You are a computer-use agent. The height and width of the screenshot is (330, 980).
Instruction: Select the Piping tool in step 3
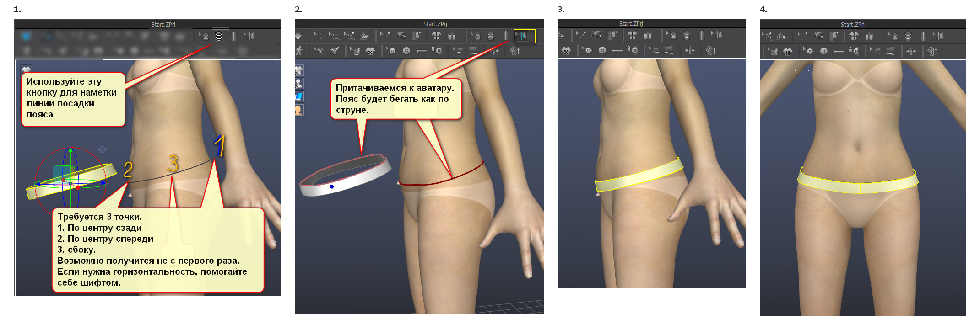pos(669,50)
